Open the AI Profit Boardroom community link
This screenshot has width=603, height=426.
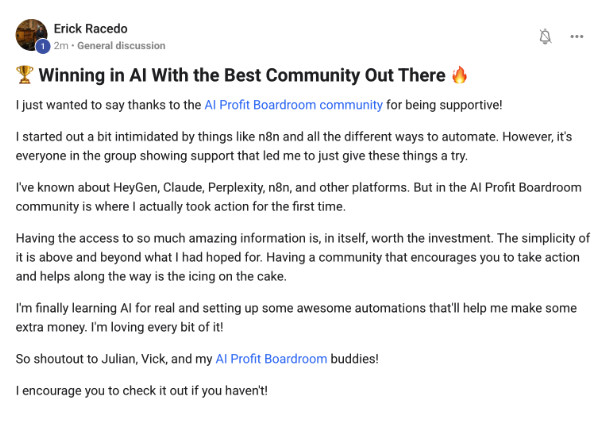(x=293, y=104)
